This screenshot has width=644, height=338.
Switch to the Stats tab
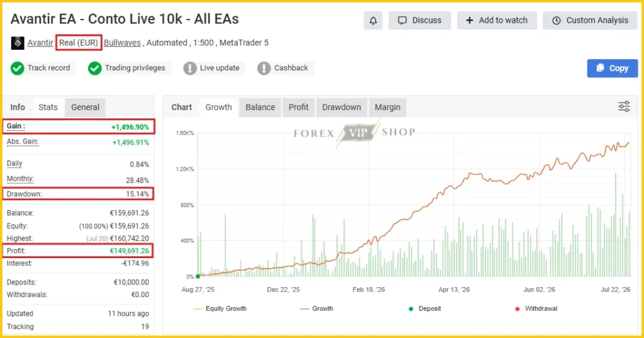click(x=48, y=108)
